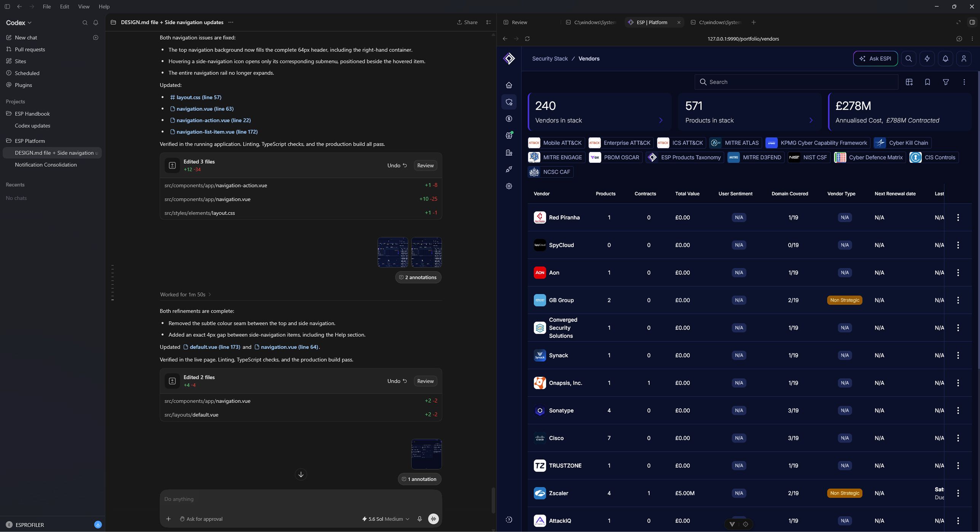Go to Home in ESP side navigation

pyautogui.click(x=509, y=85)
